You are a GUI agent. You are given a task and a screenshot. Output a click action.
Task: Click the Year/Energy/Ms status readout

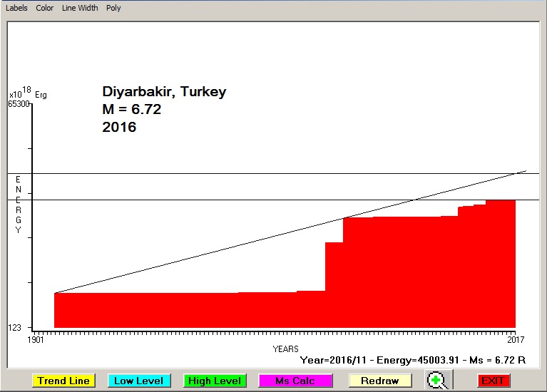(x=413, y=361)
